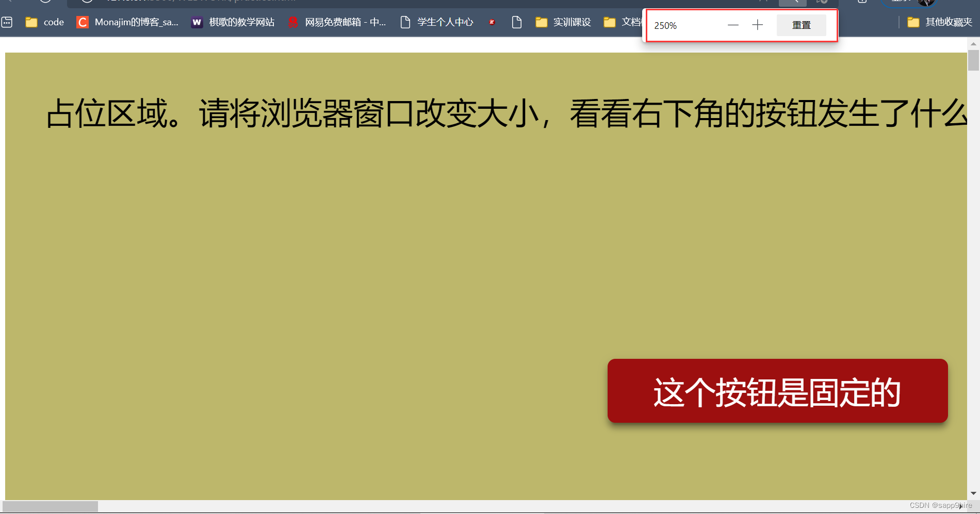Expand the 实训课设 bookmarks folder

563,22
